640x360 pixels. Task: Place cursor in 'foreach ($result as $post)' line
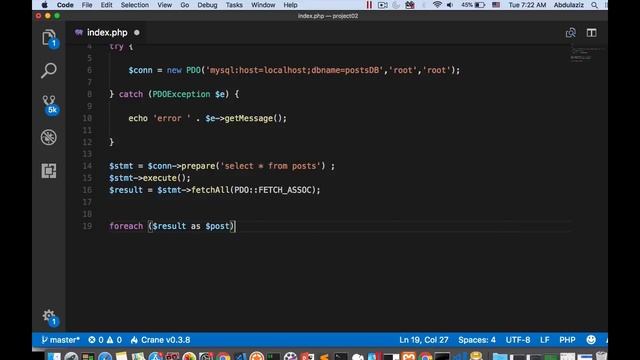click(x=171, y=226)
